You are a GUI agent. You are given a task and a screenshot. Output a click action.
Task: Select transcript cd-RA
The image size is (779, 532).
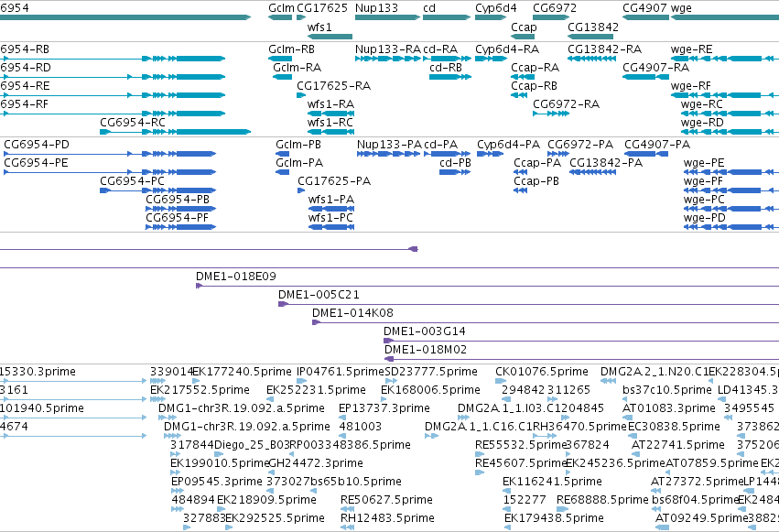[x=440, y=49]
